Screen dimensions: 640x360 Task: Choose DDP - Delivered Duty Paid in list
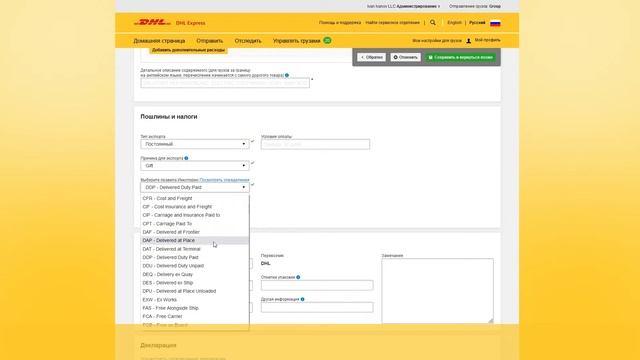pyautogui.click(x=195, y=258)
